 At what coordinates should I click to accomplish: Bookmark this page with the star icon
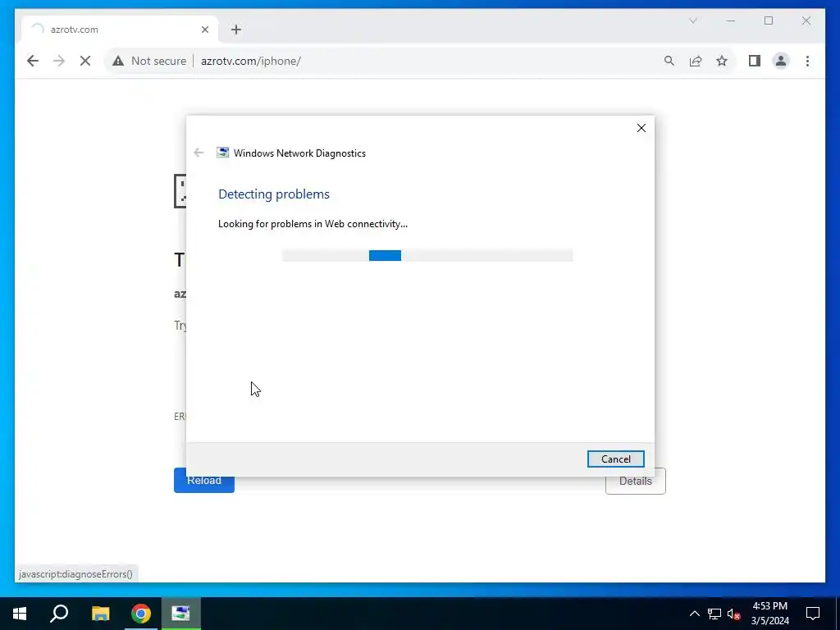pos(722,61)
